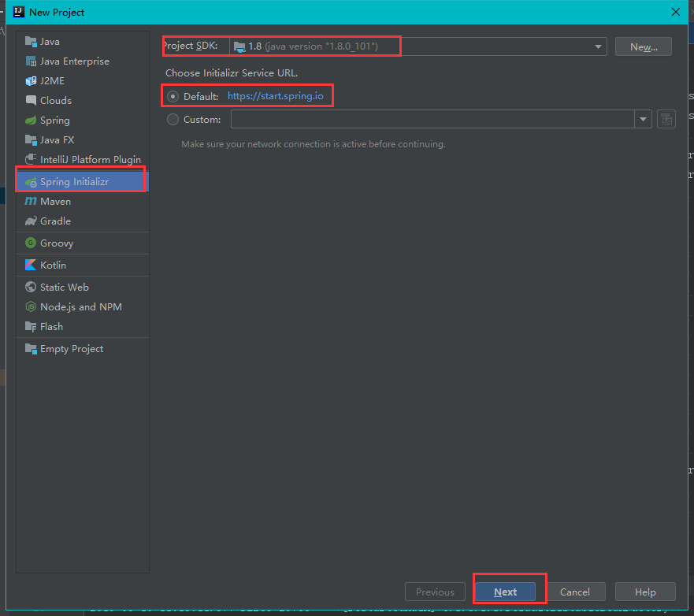Click the Java FX folder icon
Viewport: 694px width, 616px height.
point(31,140)
